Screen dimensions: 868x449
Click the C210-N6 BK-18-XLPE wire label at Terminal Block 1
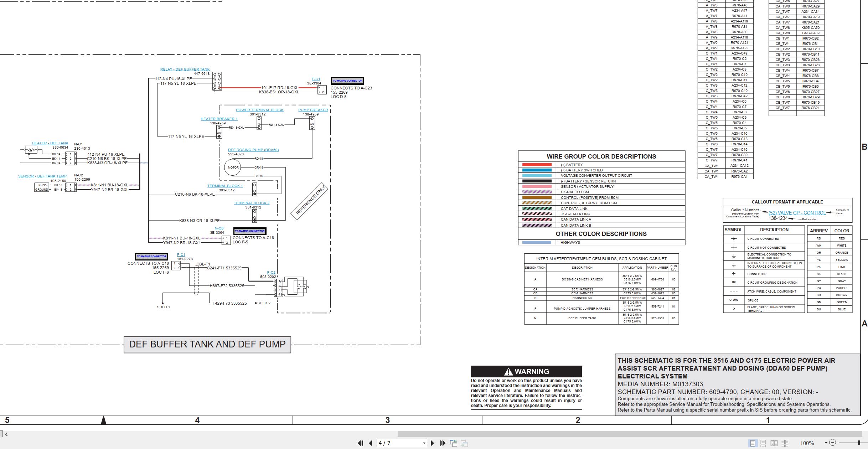coord(195,195)
